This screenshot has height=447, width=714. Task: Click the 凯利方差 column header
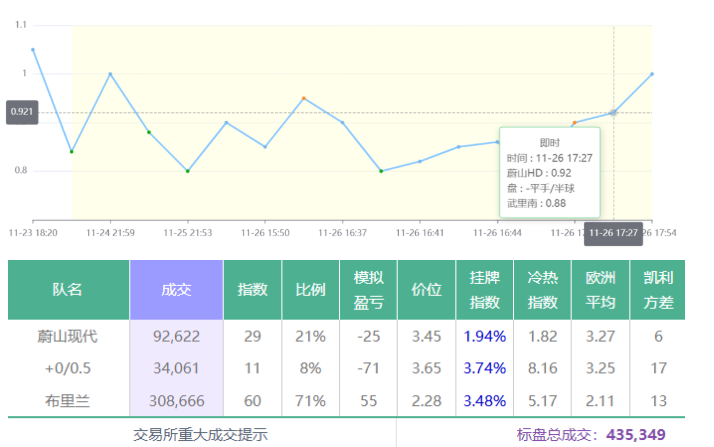click(x=658, y=289)
